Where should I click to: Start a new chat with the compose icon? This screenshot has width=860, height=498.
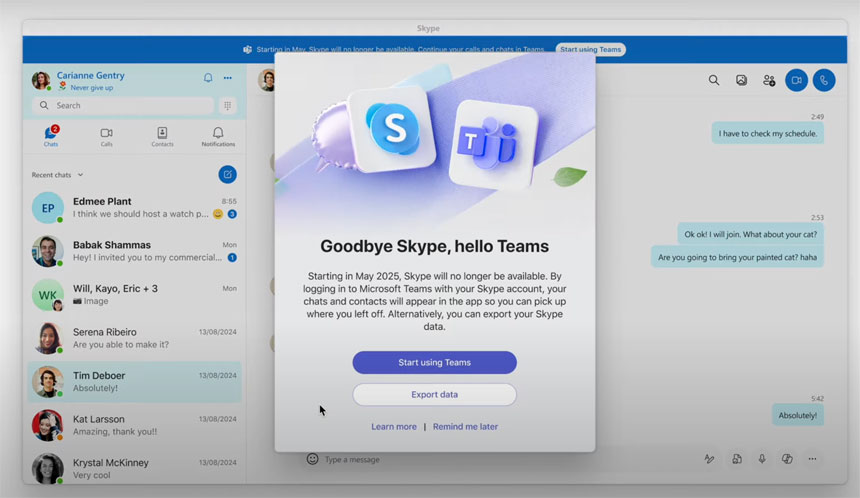(x=228, y=174)
